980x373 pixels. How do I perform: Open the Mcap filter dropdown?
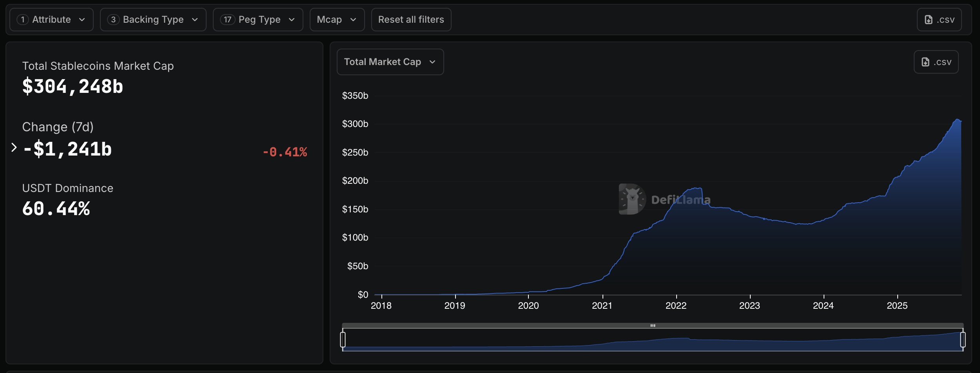click(x=337, y=20)
